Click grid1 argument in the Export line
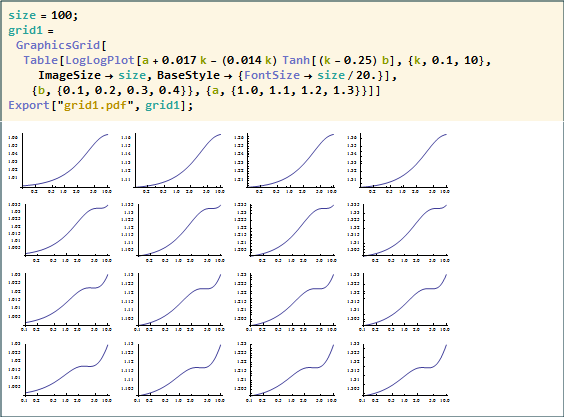The image size is (564, 417). [x=163, y=105]
